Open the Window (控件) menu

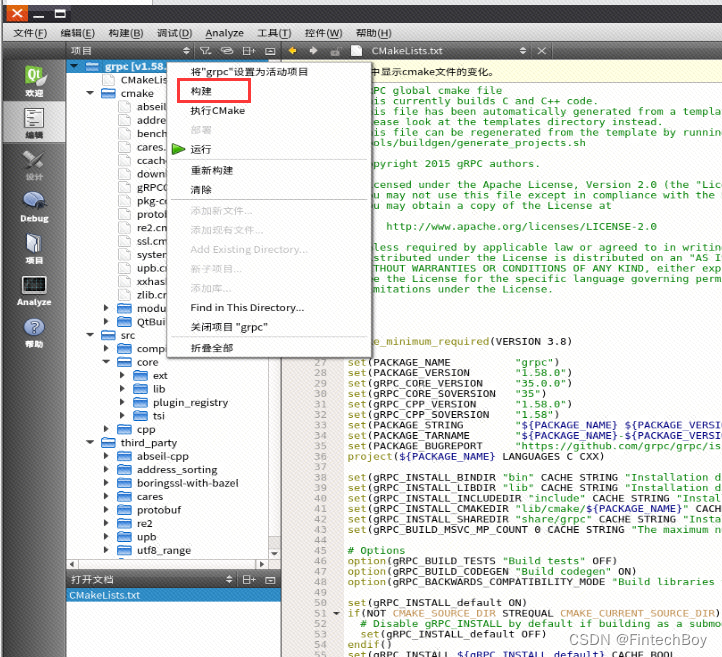point(323,33)
